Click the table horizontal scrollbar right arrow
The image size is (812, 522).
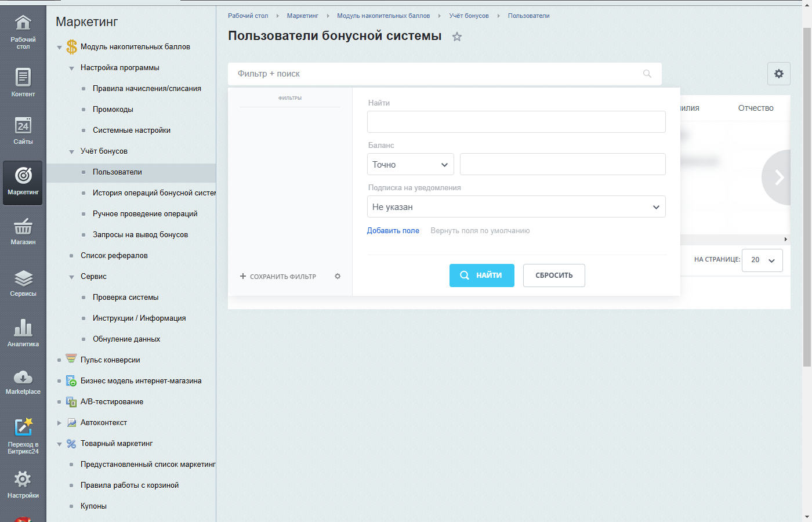point(786,239)
